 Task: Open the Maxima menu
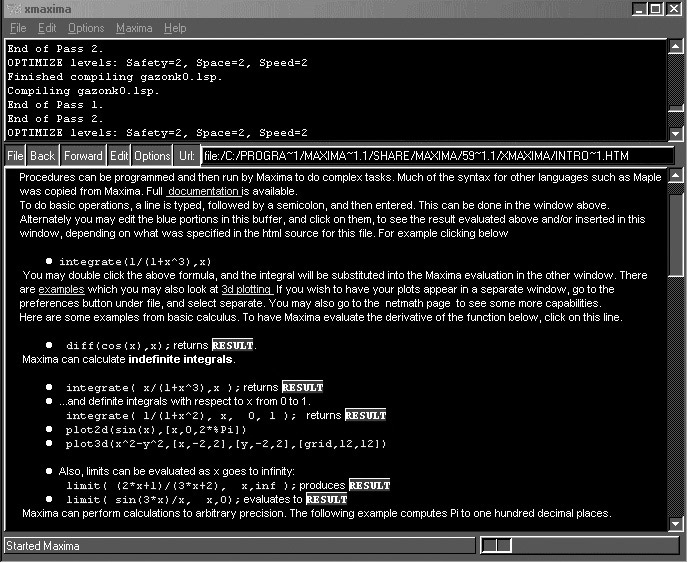[x=134, y=28]
